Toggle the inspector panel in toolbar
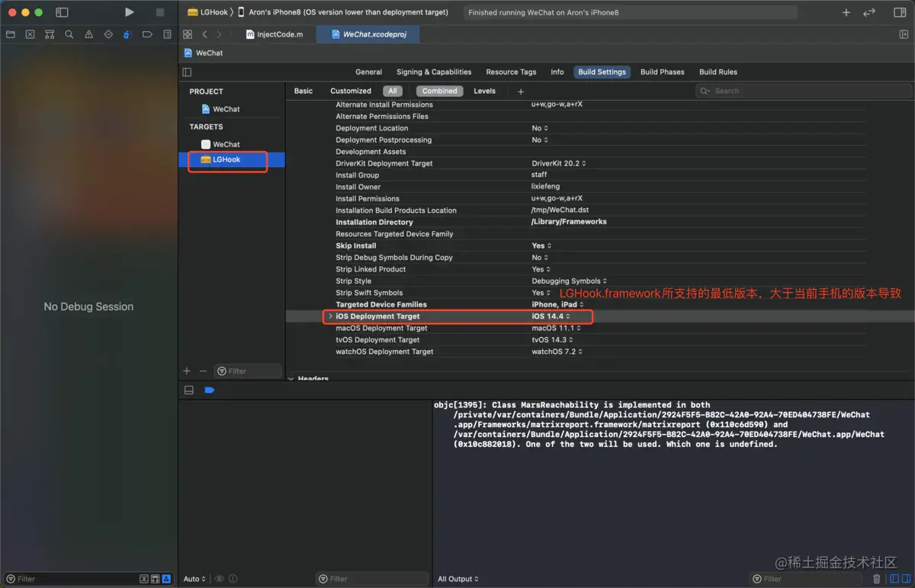Viewport: 915px width, 588px height. tap(900, 12)
